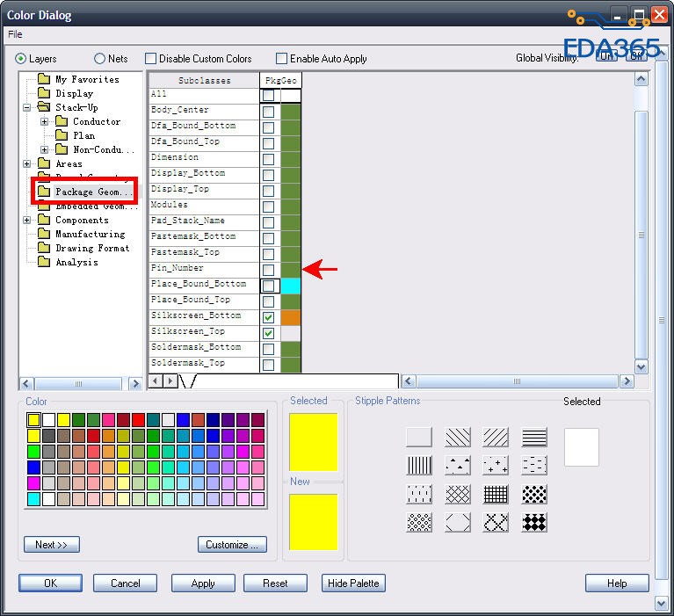Select the large diamond checker stipple pattern
This screenshot has width=674, height=616.
534,522
